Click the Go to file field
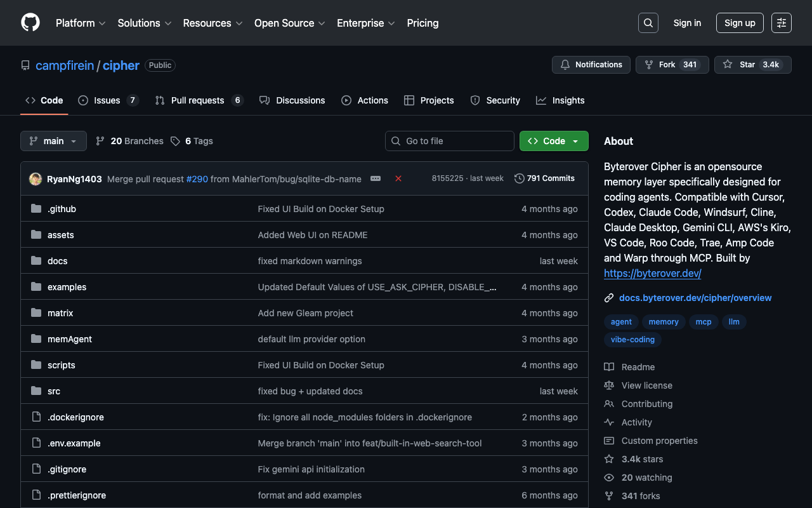 449,141
